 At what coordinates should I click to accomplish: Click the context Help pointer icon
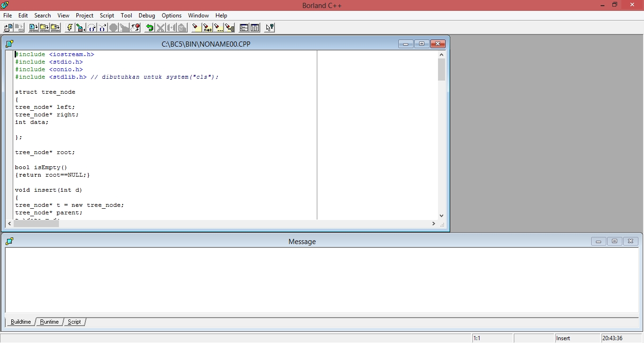(269, 28)
